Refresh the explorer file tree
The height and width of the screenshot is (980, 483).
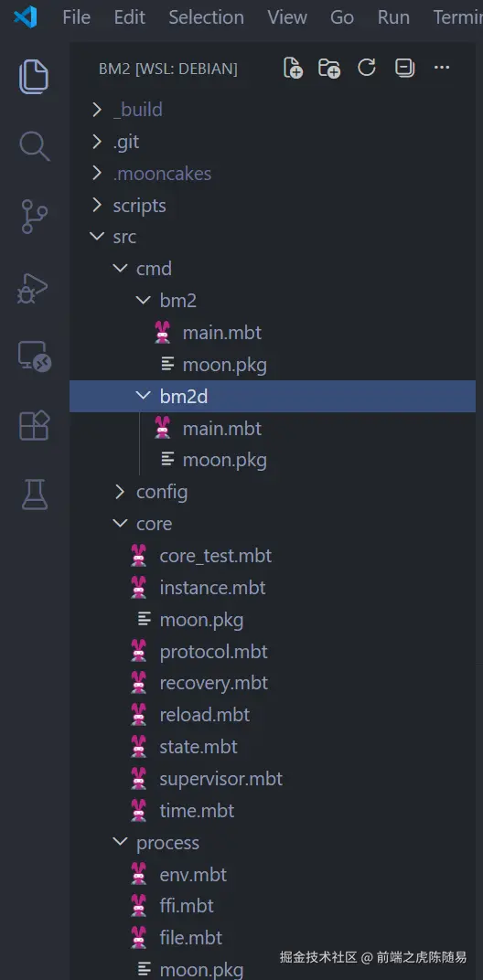367,68
